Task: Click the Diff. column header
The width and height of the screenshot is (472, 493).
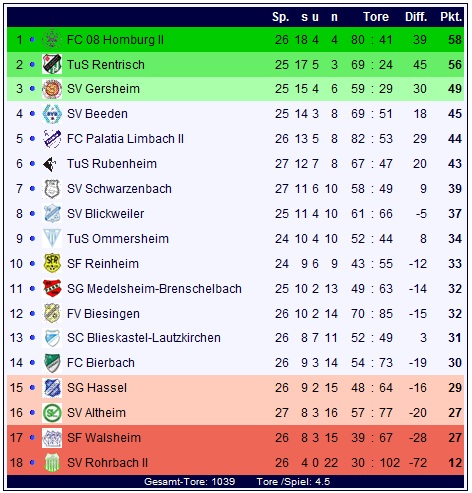Action: [416, 17]
